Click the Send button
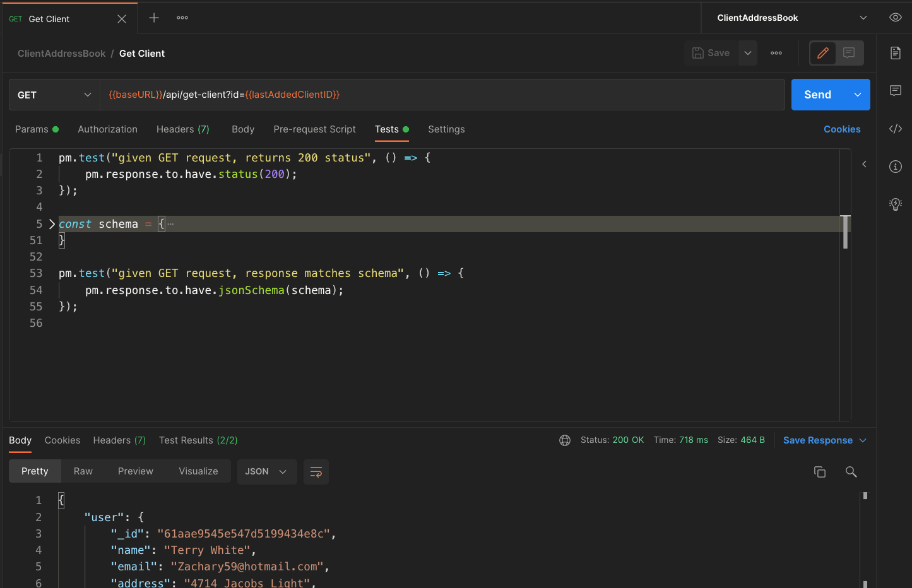912x588 pixels. (818, 95)
